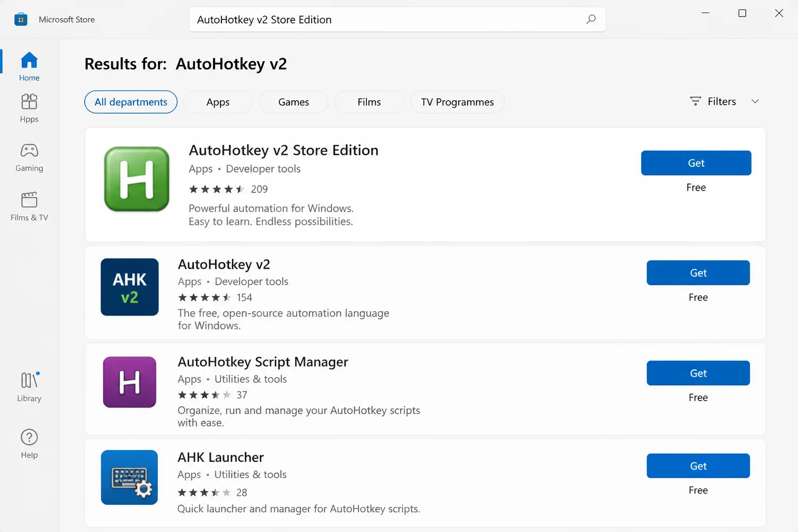
Task: Select the Apps filter tab
Action: coord(218,102)
